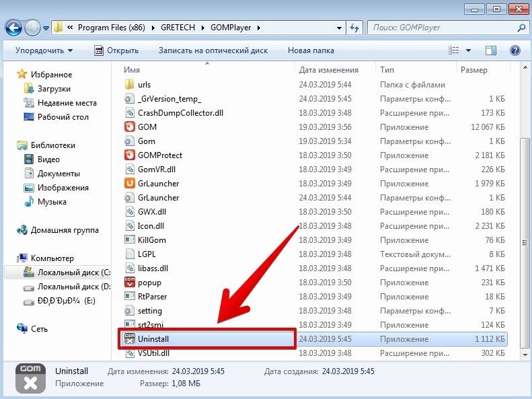Select the urls folder icon

tap(129, 85)
